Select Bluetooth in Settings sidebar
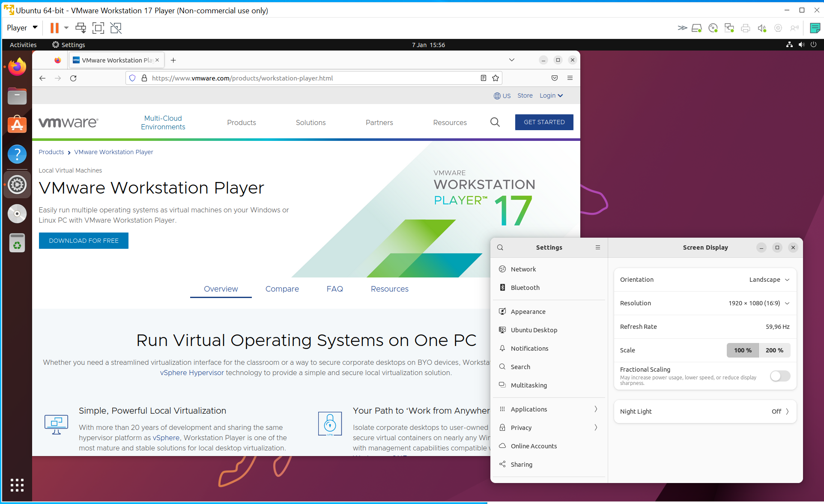 click(549, 288)
